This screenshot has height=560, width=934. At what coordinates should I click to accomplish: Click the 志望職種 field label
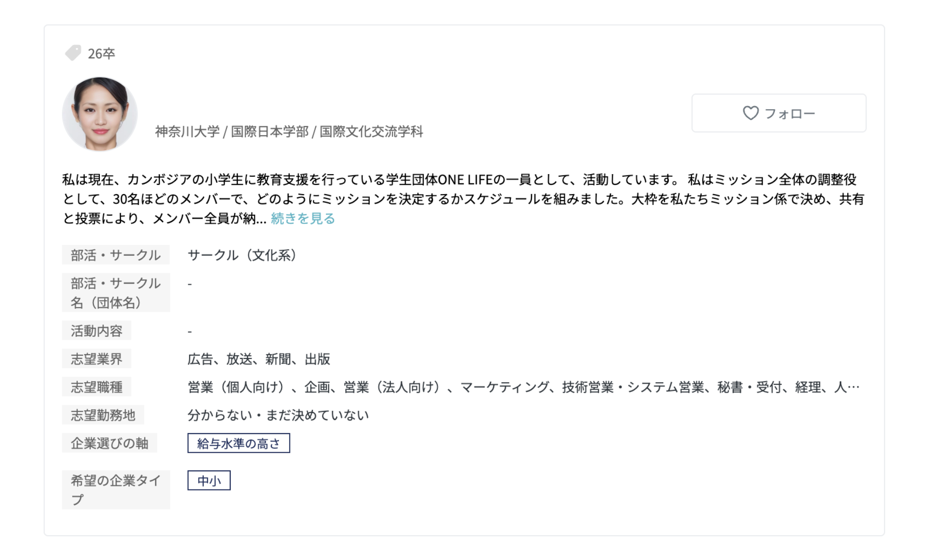tap(96, 387)
